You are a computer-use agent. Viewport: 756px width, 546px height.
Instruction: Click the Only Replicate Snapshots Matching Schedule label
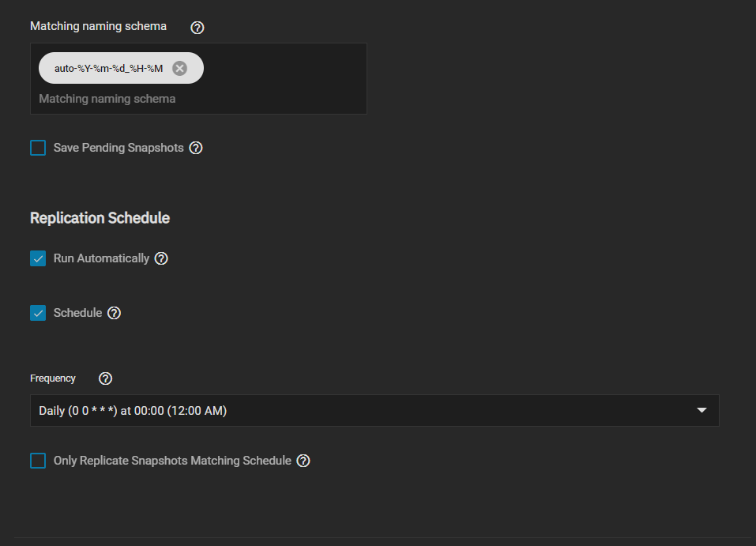(x=172, y=461)
